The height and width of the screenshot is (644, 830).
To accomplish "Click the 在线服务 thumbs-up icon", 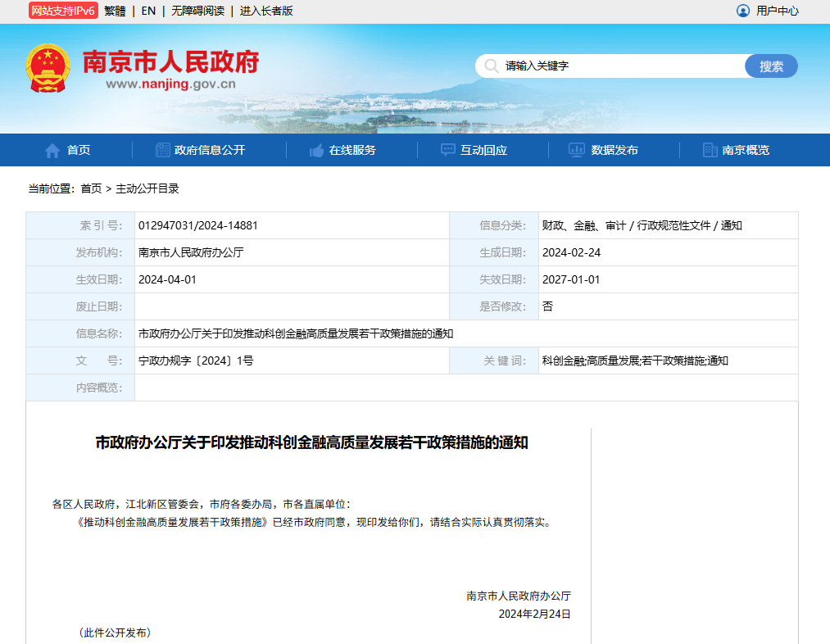I will tap(316, 149).
